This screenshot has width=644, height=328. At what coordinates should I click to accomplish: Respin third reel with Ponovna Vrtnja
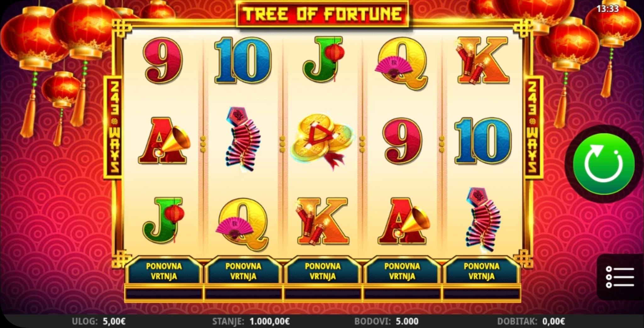[x=323, y=271]
